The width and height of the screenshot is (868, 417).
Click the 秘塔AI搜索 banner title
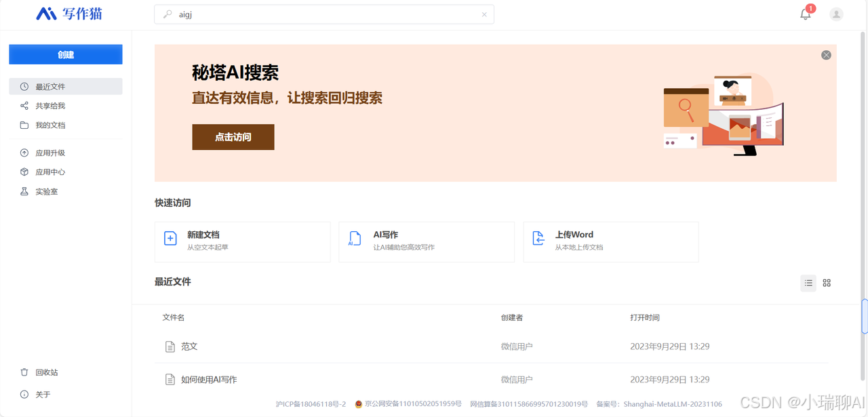click(x=235, y=73)
